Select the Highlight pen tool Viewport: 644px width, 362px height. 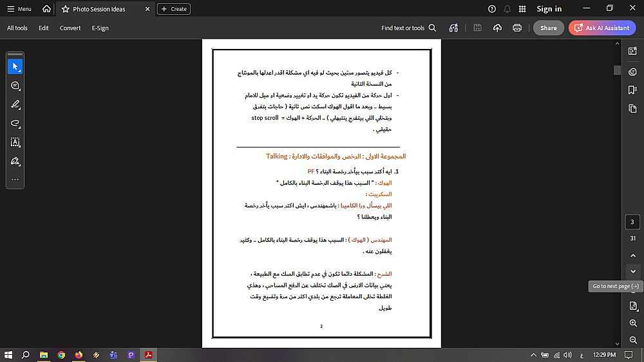tap(15, 104)
